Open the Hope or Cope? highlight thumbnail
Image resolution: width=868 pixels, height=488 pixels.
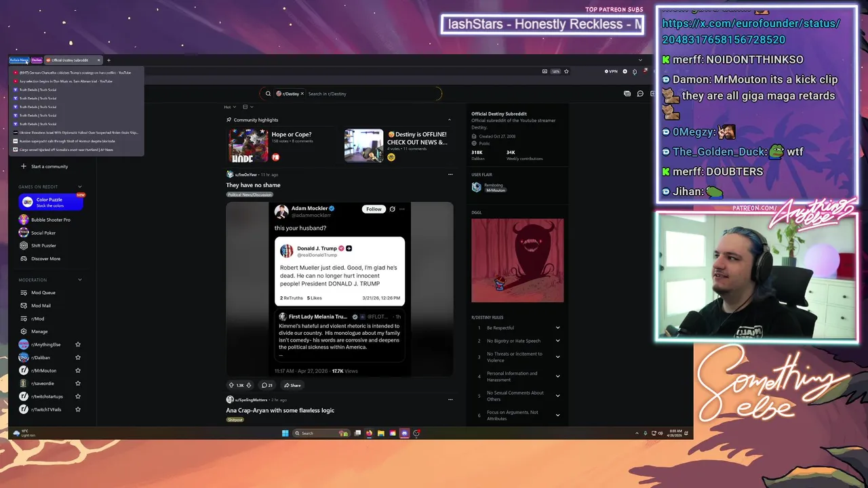tap(248, 145)
